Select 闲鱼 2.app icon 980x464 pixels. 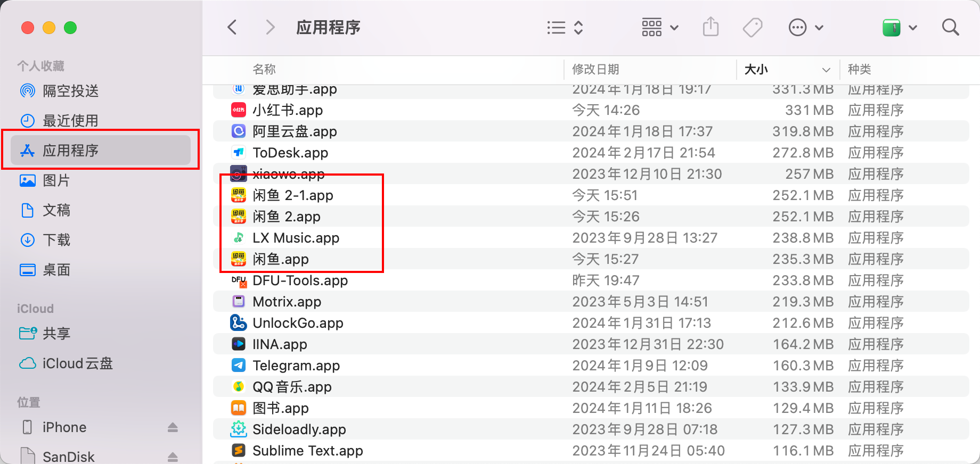[x=238, y=217]
